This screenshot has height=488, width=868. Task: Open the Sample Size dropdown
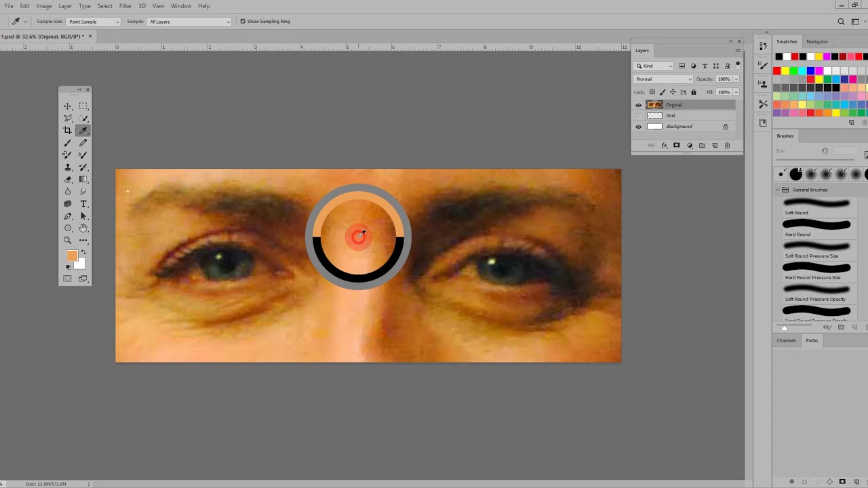click(93, 22)
